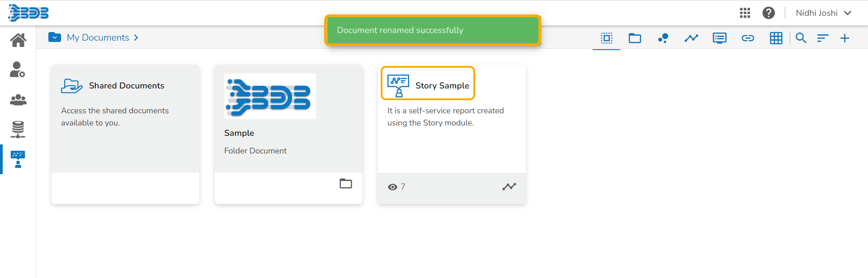Open the Story Sample document title
This screenshot has width=868, height=278.
[x=442, y=86]
